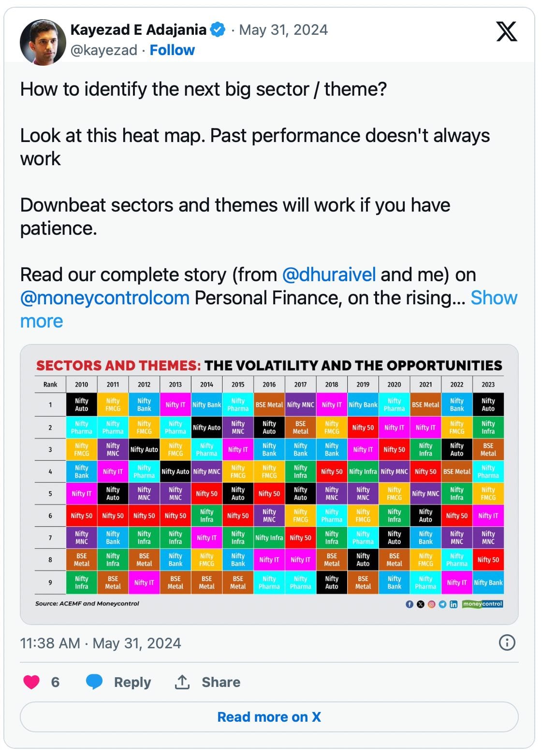Open the info circle icon
Image resolution: width=542 pixels, height=756 pixels.
pos(507,642)
